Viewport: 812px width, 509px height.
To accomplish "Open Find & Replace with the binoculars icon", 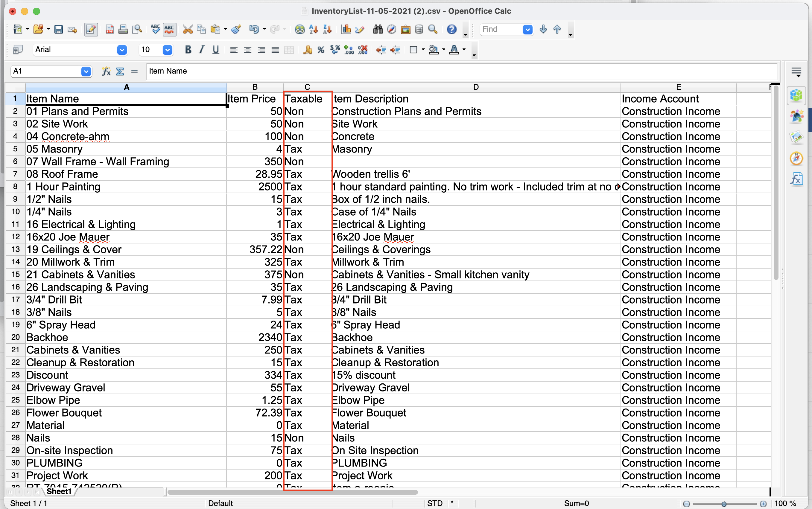I will coord(378,30).
